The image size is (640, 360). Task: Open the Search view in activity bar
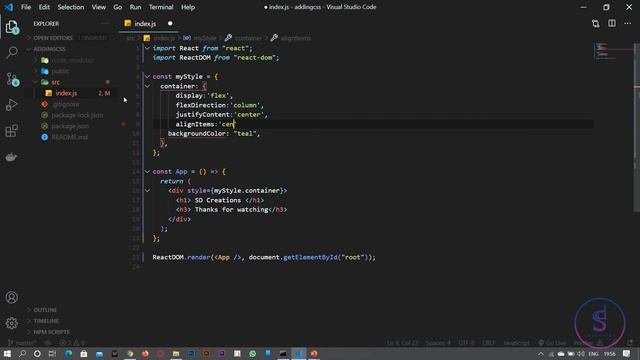[12, 52]
